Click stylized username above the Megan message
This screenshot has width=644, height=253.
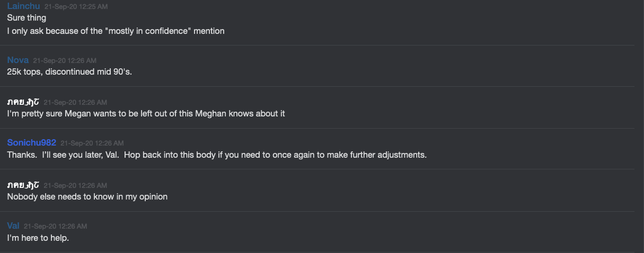pyautogui.click(x=23, y=102)
